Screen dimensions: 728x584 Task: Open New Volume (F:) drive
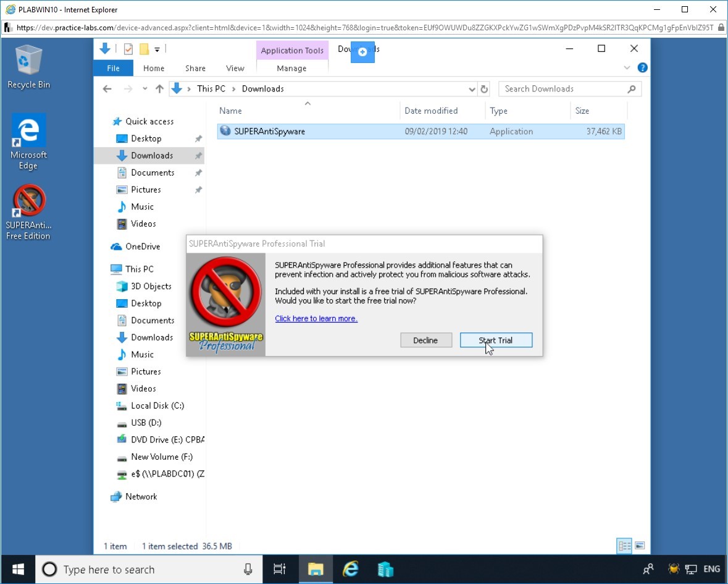tap(162, 457)
